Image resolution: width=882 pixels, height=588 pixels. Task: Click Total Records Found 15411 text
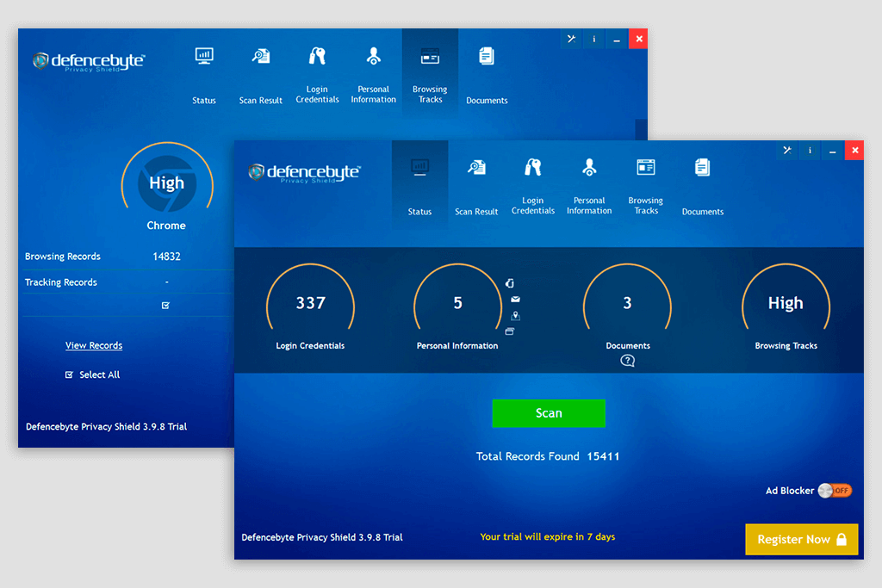coord(548,456)
